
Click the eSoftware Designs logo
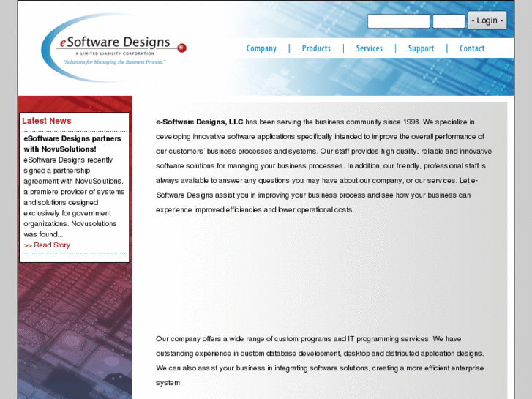pos(113,48)
